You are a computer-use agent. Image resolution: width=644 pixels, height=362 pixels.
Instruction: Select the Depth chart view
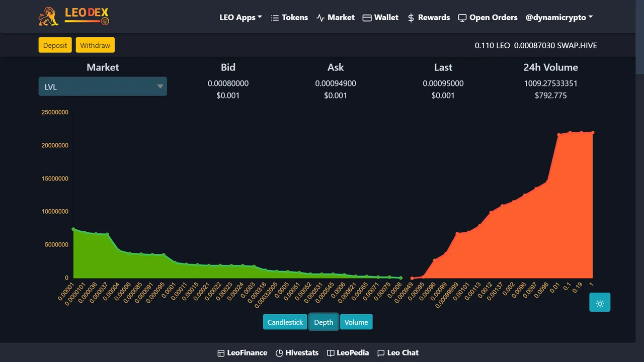[x=324, y=322]
